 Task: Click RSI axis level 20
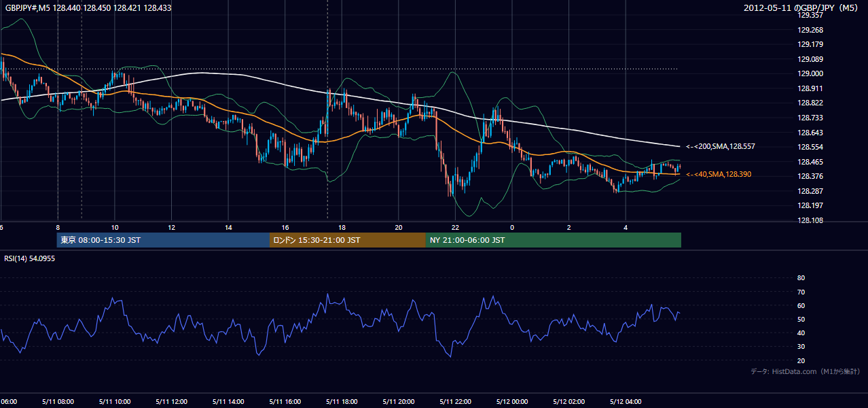801,360
